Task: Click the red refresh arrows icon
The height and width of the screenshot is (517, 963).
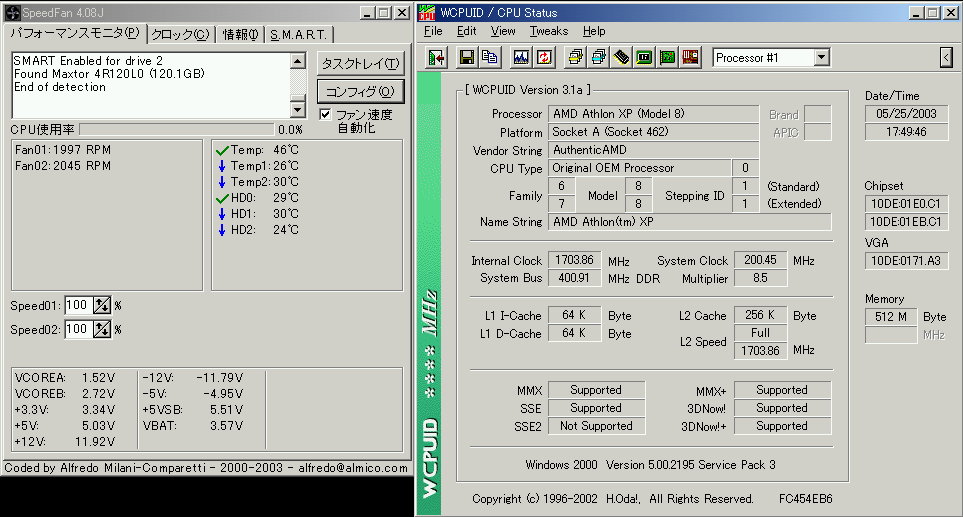Action: pos(544,58)
